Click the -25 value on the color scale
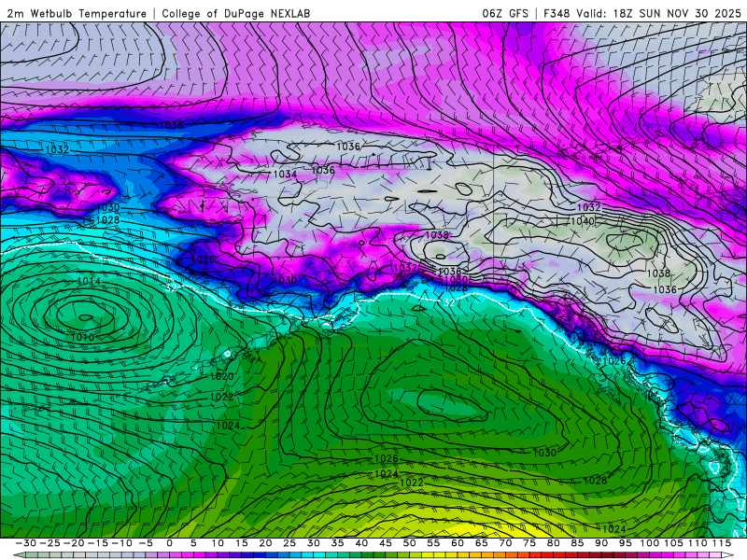 (50, 543)
